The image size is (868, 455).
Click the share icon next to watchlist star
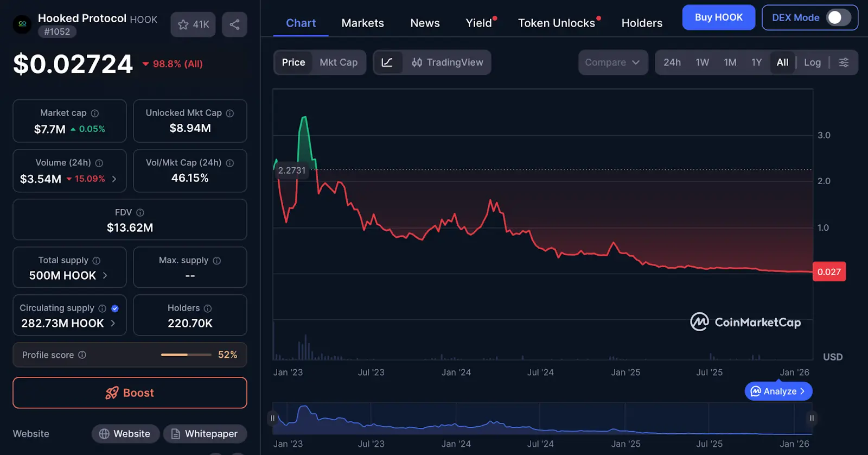click(x=234, y=24)
